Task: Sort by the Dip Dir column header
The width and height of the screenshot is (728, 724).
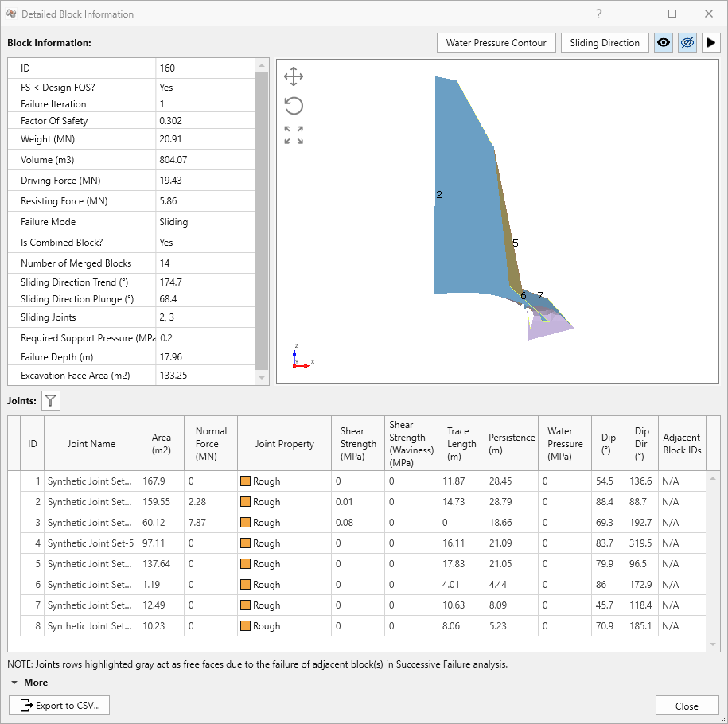Action: pyautogui.click(x=641, y=443)
